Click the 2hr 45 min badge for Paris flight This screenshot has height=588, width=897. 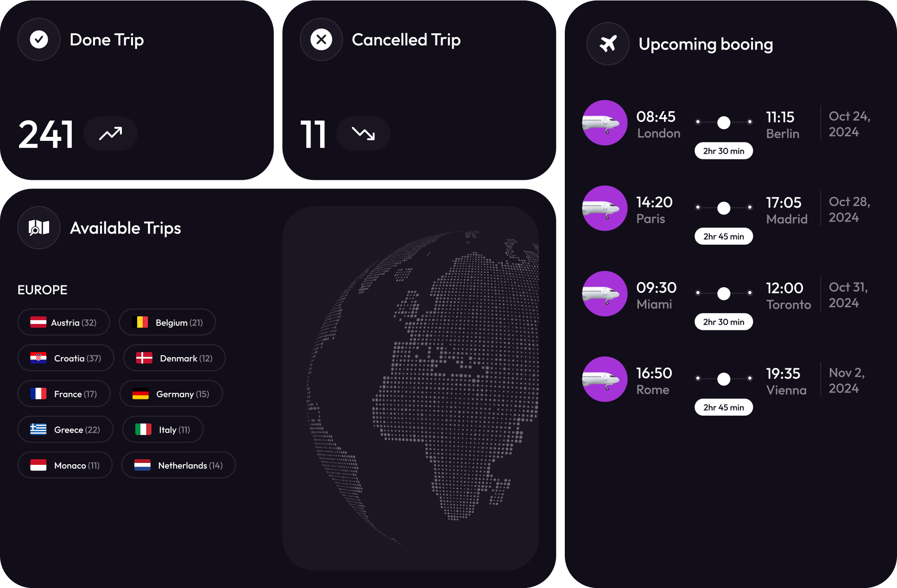(x=724, y=236)
